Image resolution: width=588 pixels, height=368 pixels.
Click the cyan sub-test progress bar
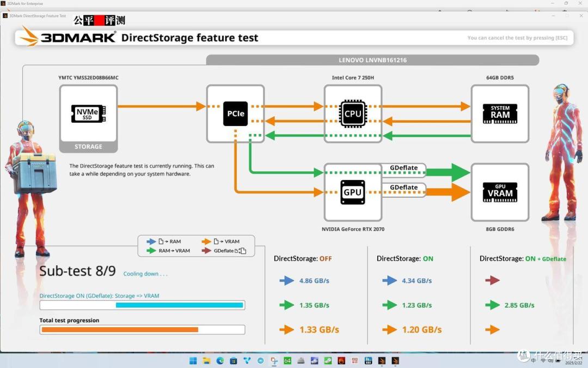point(179,305)
